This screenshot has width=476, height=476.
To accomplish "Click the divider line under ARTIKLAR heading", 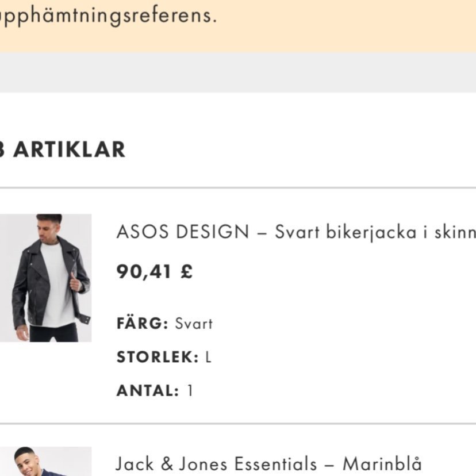I will (x=238, y=187).
